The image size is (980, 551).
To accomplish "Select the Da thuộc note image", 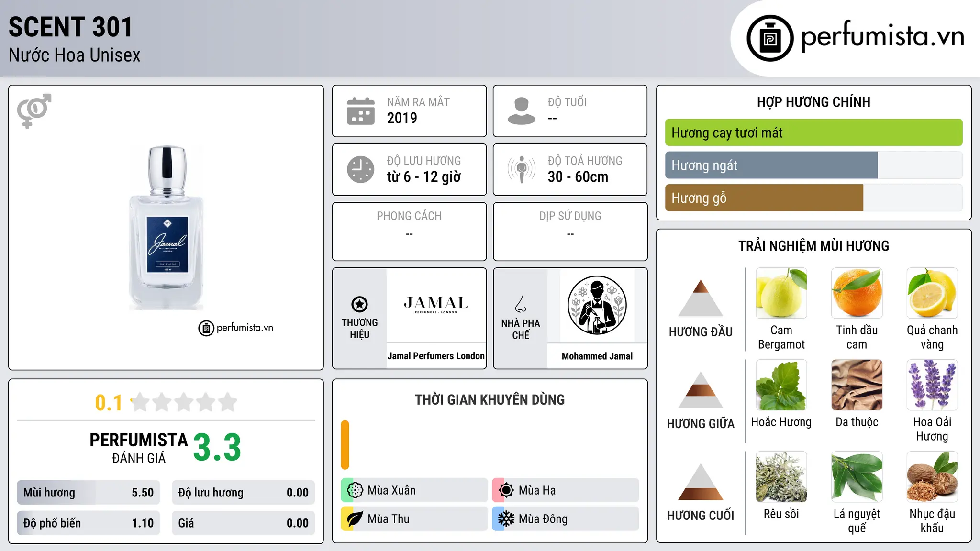I will click(857, 385).
